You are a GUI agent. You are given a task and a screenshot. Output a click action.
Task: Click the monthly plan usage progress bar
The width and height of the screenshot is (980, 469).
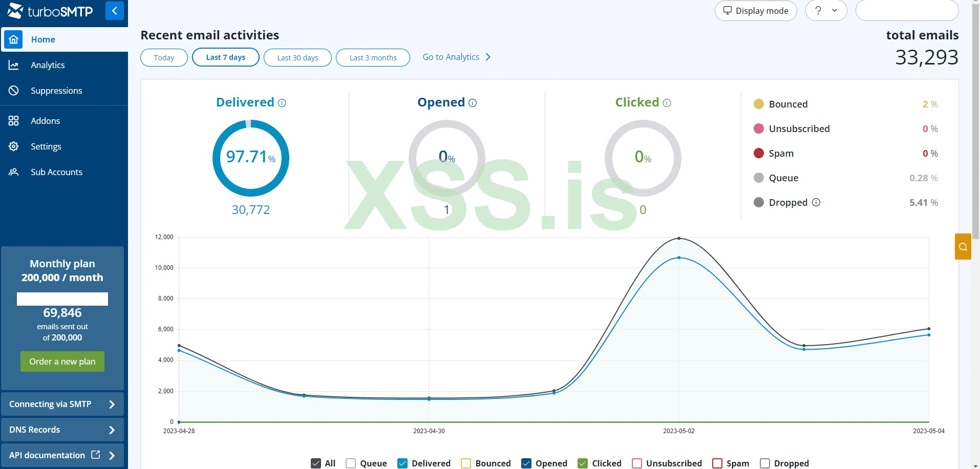(62, 299)
